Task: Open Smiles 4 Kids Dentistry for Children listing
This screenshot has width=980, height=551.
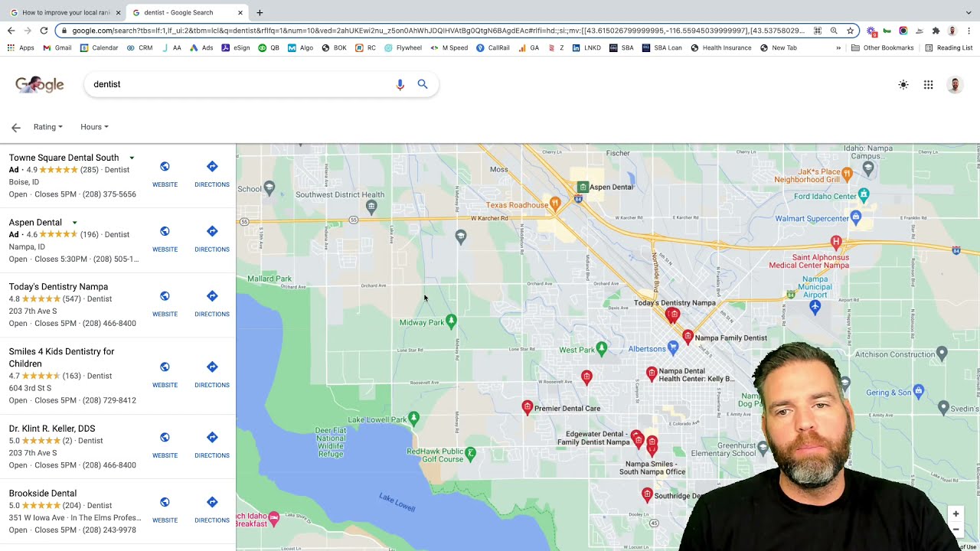Action: 61,357
